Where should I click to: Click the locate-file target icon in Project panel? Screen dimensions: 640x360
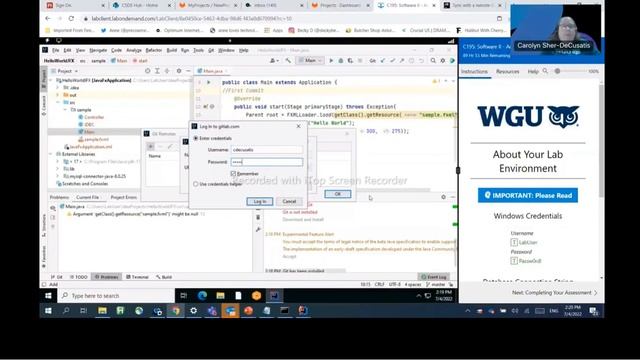click(147, 71)
